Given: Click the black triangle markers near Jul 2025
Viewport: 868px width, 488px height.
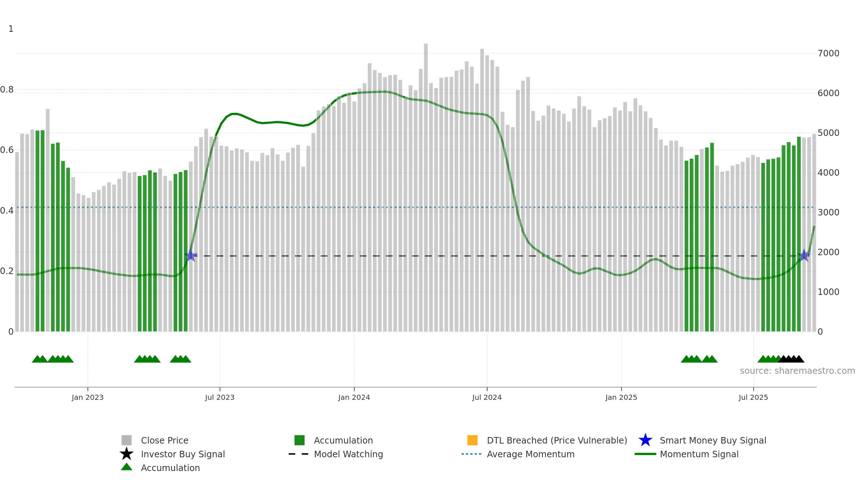Looking at the screenshot, I should (x=791, y=359).
